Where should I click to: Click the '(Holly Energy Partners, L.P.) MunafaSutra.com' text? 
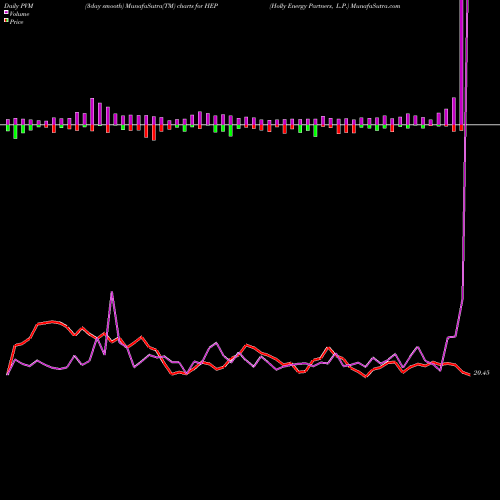(335, 6)
